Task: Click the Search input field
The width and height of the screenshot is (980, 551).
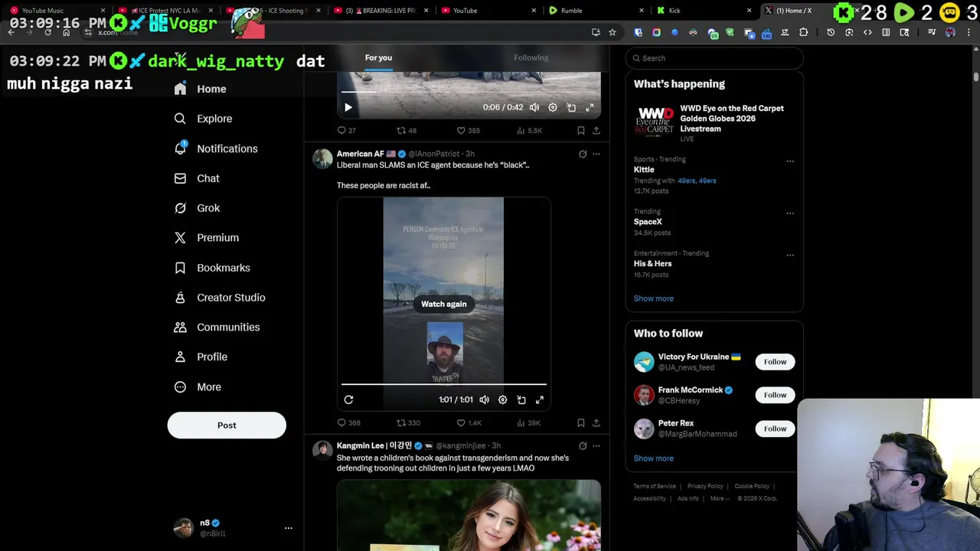Action: [714, 58]
